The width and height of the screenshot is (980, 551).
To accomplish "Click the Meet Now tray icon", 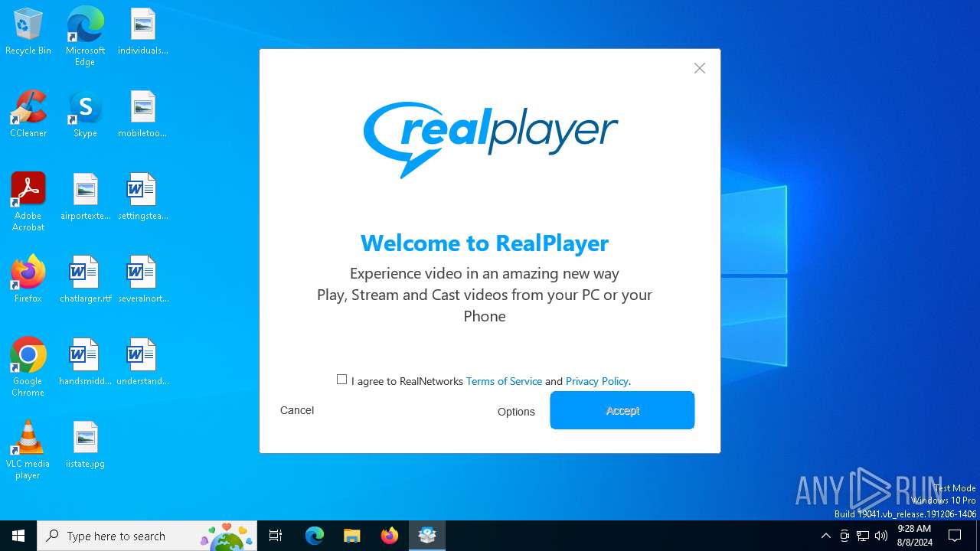I will click(844, 536).
